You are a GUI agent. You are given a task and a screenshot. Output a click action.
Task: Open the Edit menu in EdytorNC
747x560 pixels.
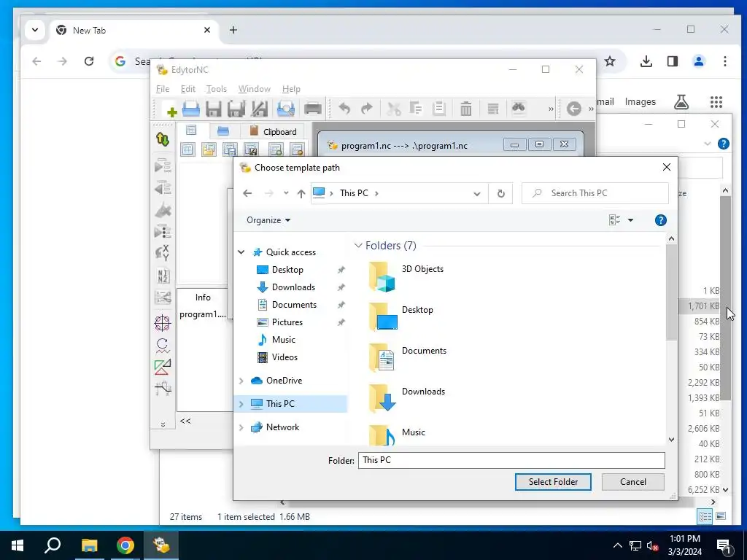[x=187, y=89]
